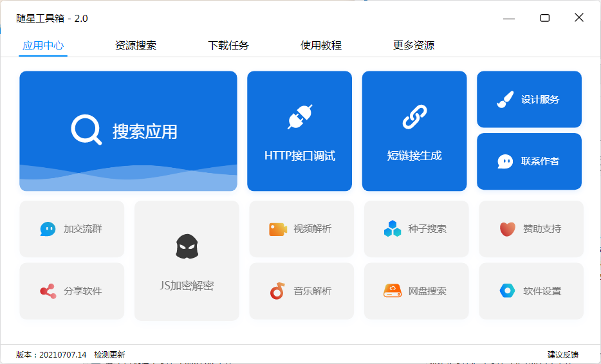
Task: Go to the 使用教程 tab
Action: (x=321, y=46)
